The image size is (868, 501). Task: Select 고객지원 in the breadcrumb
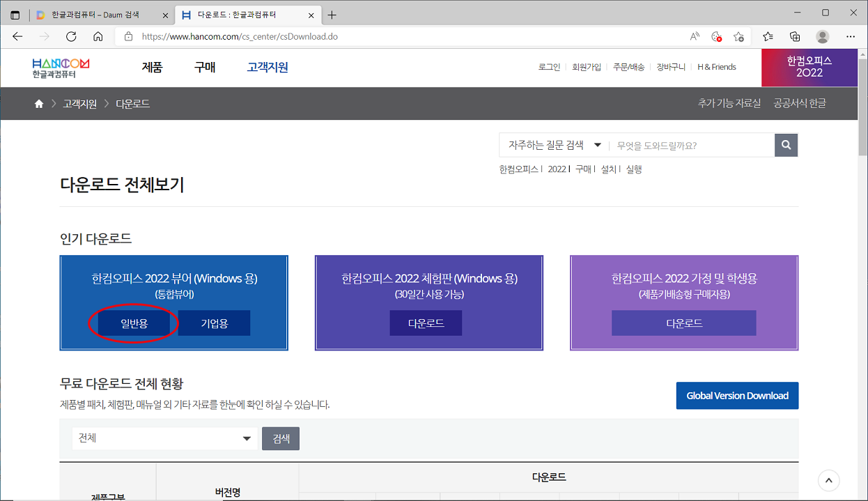click(x=80, y=104)
